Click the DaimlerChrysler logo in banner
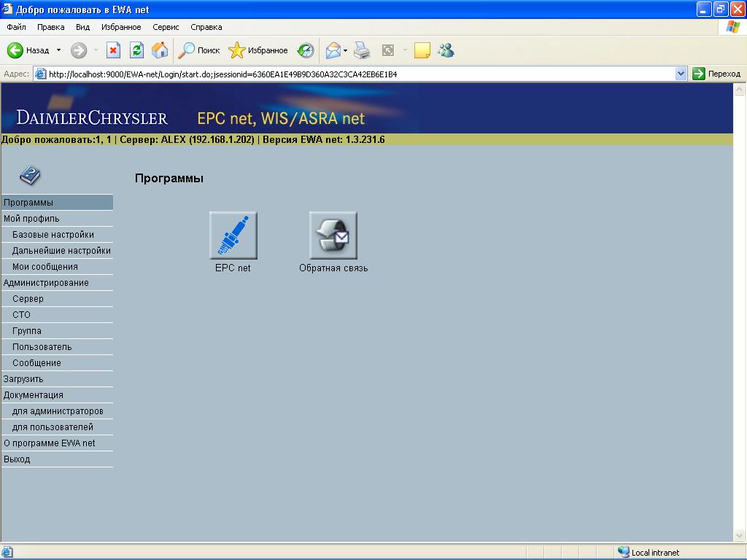The width and height of the screenshot is (747, 560). tap(92, 117)
